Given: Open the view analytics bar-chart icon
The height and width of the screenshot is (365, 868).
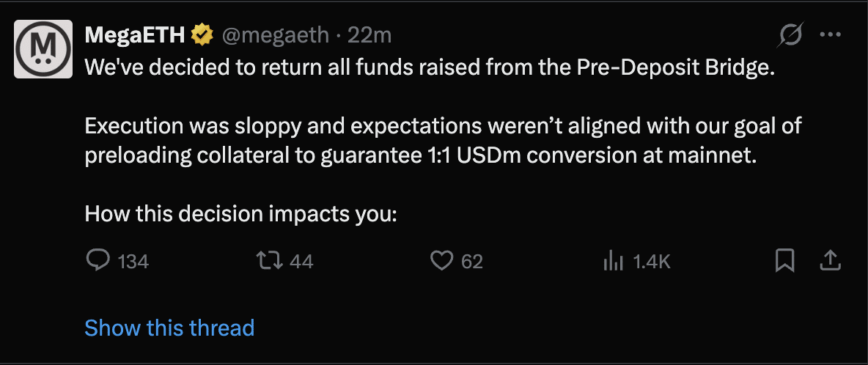Looking at the screenshot, I should point(612,260).
